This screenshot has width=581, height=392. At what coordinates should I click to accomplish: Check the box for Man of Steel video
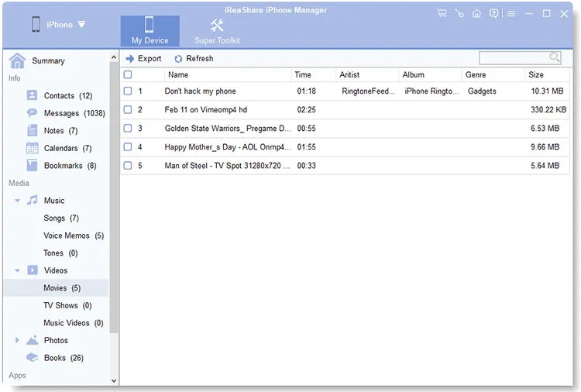coord(128,165)
